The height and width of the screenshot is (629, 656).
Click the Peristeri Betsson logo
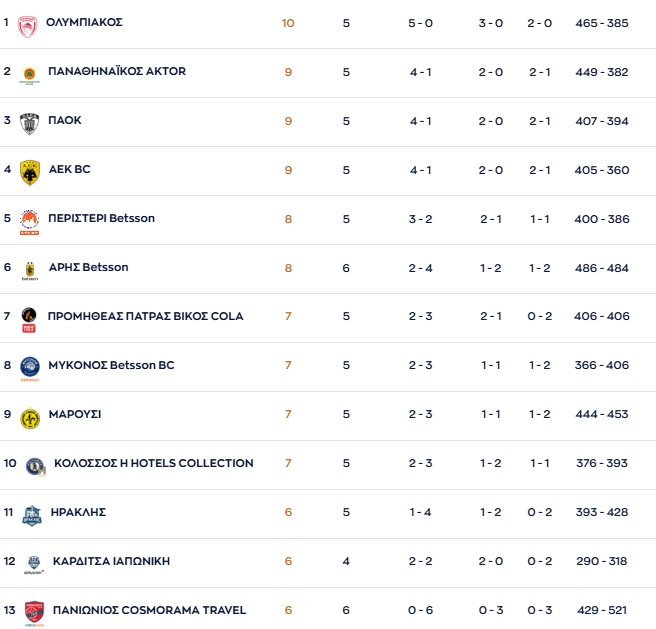tap(29, 221)
